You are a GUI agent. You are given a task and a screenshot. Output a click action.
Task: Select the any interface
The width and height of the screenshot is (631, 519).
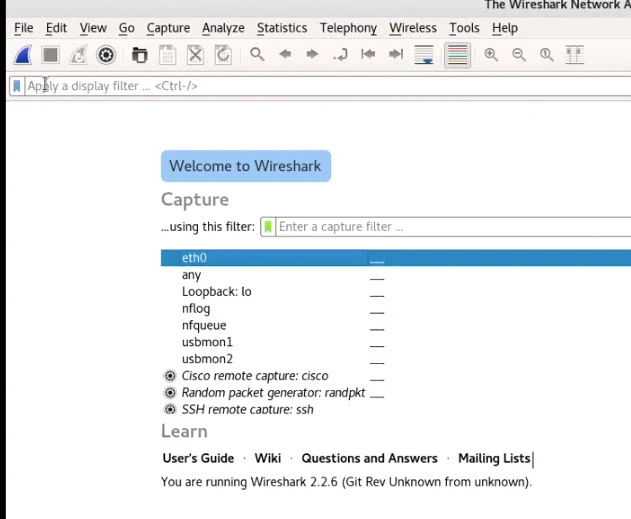pos(396,275)
